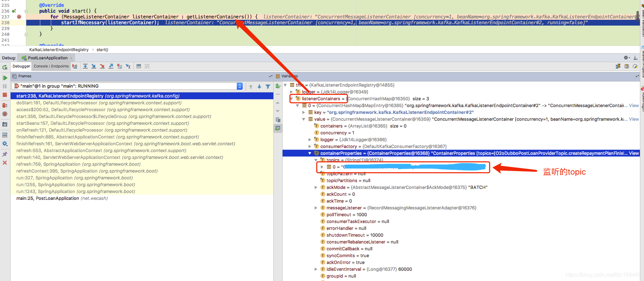Image resolution: width=644 pixels, height=281 pixels.
Task: Stop the debug session with red square
Action: tap(5, 95)
